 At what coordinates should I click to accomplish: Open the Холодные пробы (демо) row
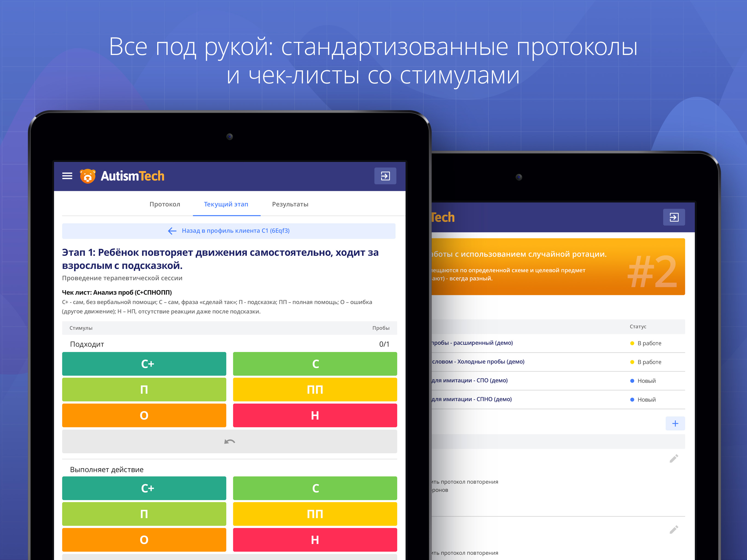(558, 362)
